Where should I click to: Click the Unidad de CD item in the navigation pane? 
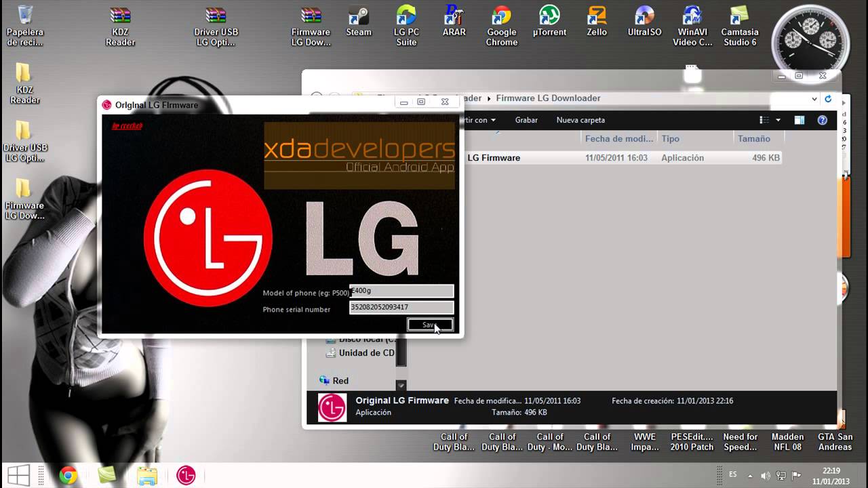coord(360,353)
